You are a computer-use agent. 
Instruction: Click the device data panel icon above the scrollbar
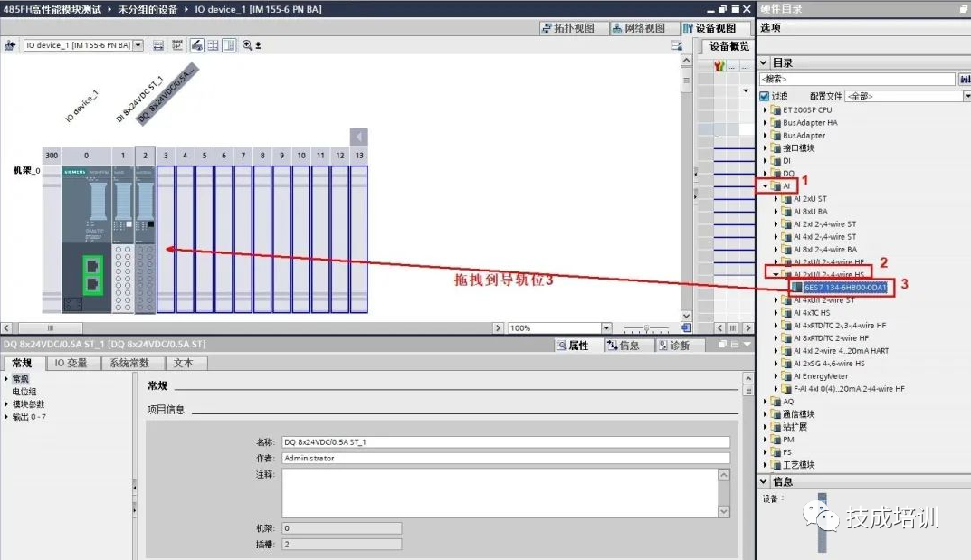(x=677, y=45)
